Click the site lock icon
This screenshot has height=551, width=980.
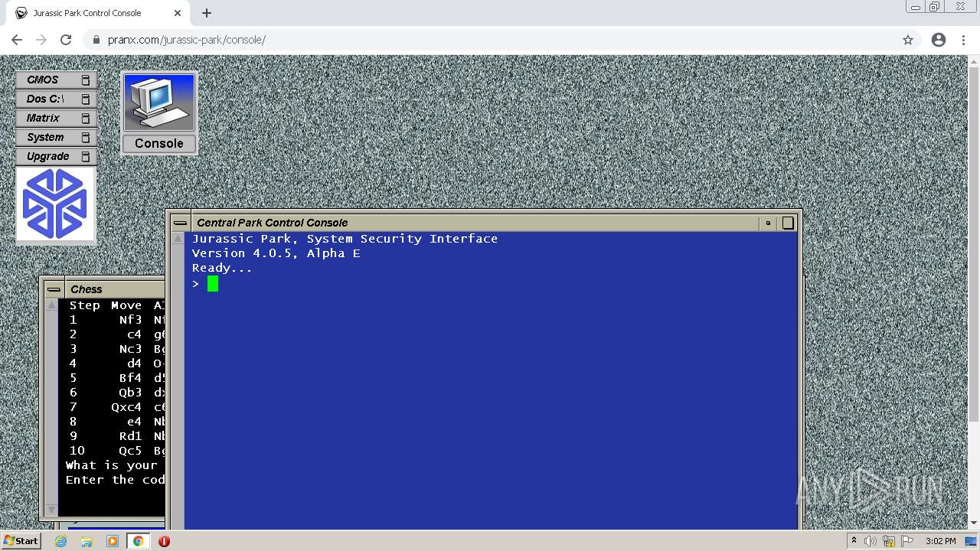[96, 40]
